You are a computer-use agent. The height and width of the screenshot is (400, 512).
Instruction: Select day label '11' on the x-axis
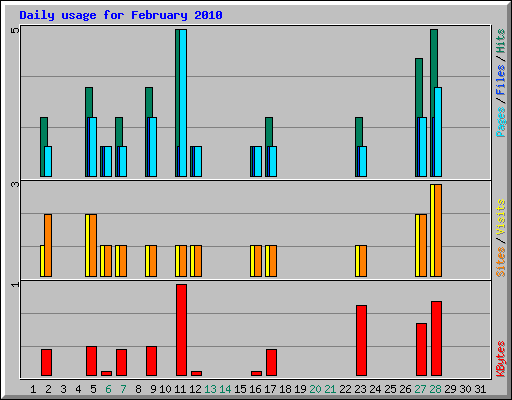click(180, 389)
